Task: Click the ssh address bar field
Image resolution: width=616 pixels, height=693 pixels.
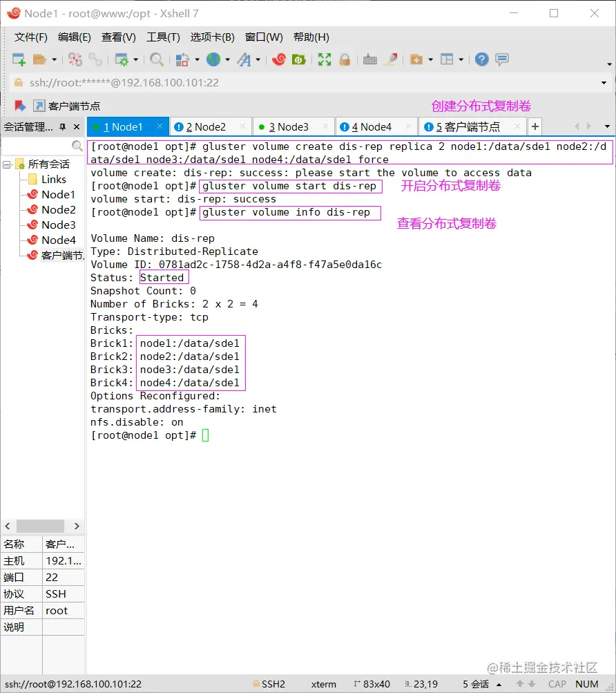Action: click(305, 83)
